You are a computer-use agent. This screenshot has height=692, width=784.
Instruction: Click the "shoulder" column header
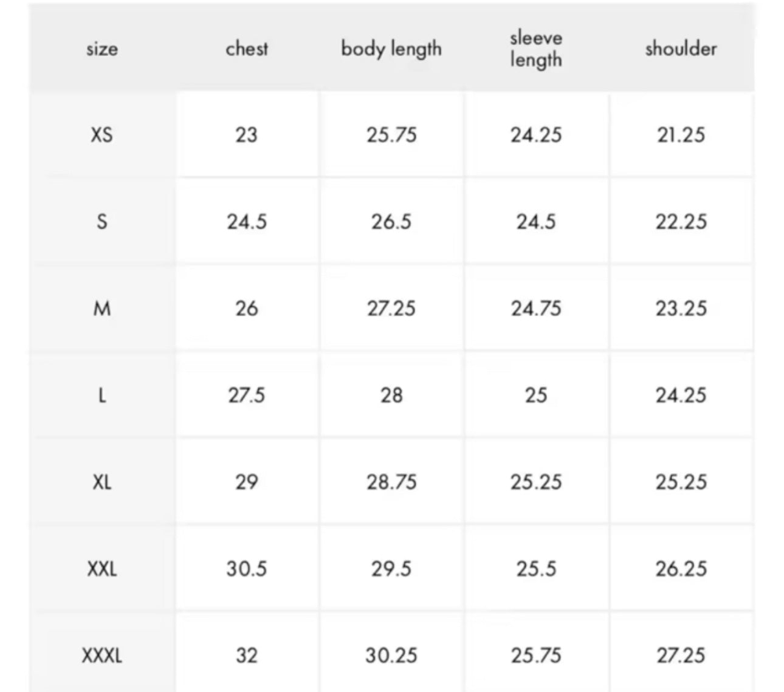point(681,49)
